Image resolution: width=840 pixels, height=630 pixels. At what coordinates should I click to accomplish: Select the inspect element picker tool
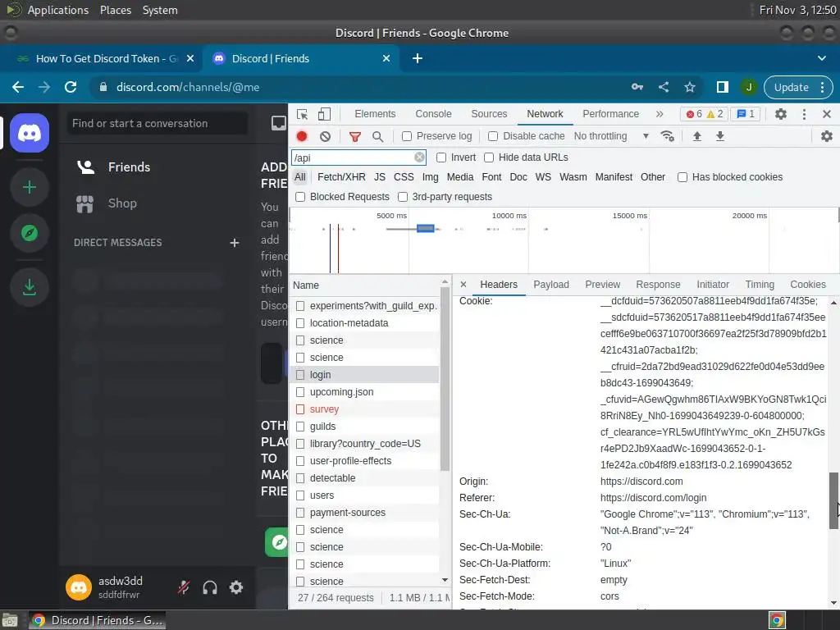pyautogui.click(x=302, y=114)
